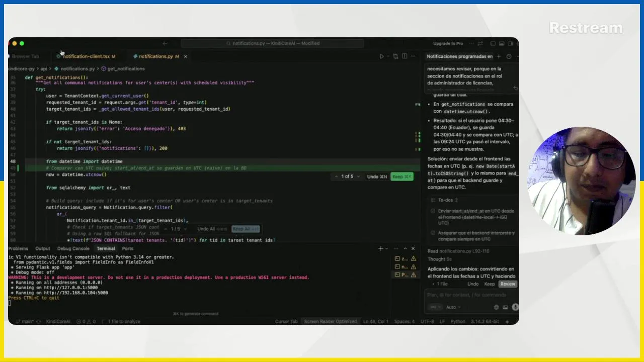Click the open changes icon in editor toolbar
The image size is (644, 362).
click(395, 56)
